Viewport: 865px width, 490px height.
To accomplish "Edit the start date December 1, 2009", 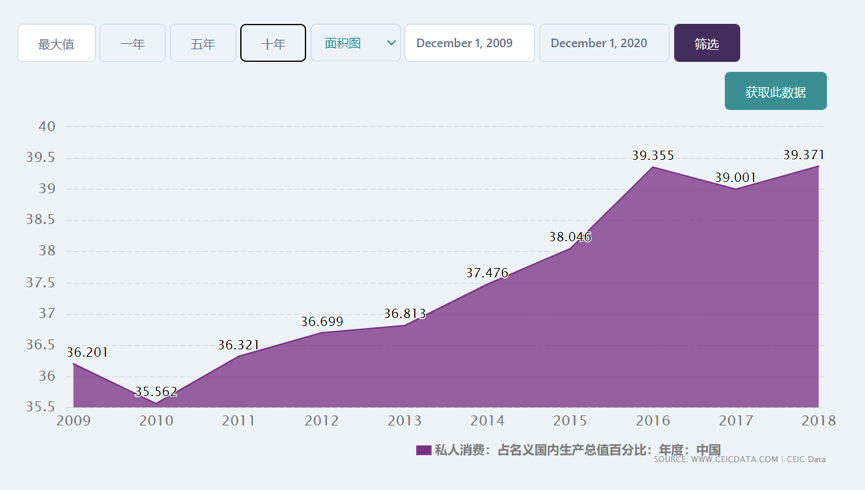I will tap(469, 43).
